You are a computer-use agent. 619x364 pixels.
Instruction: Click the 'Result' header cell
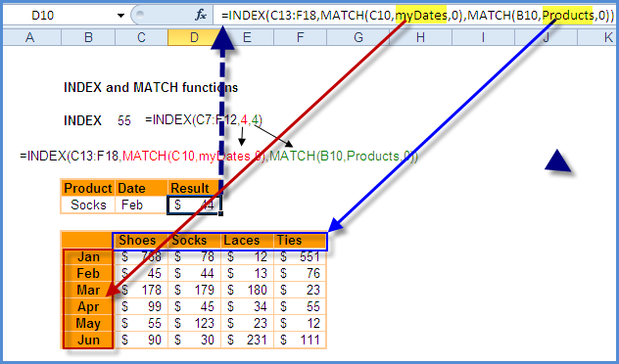click(194, 188)
